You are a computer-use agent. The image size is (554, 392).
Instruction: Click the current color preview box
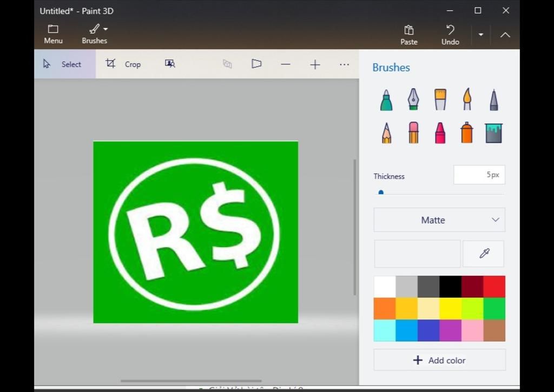click(417, 254)
